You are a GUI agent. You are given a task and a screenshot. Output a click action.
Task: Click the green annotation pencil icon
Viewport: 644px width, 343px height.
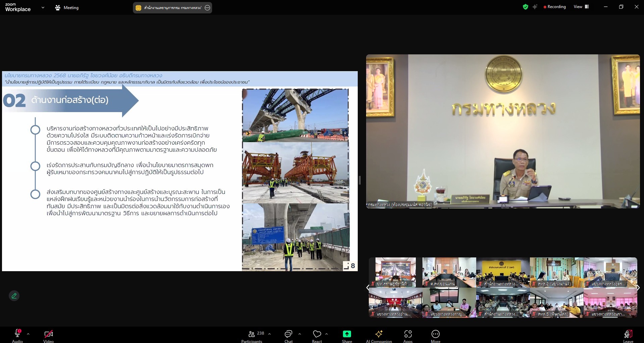pyautogui.click(x=14, y=296)
